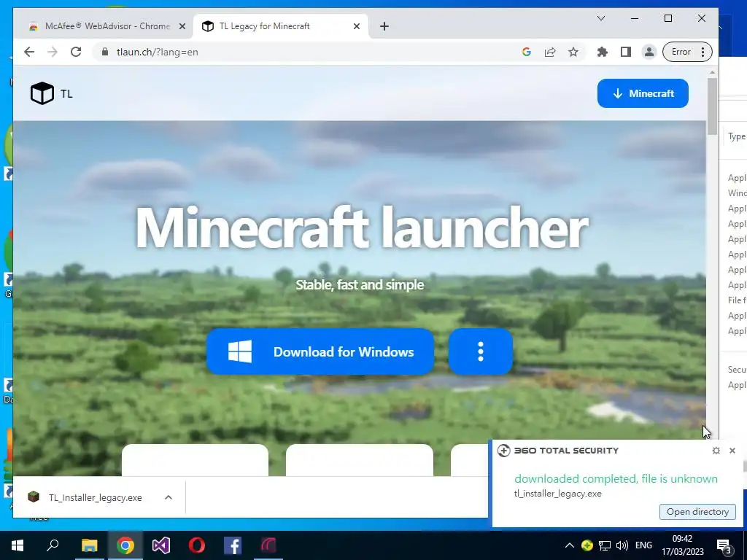Click the 360 Total Security tray icon
Screen dimensions: 747x560
click(587, 545)
